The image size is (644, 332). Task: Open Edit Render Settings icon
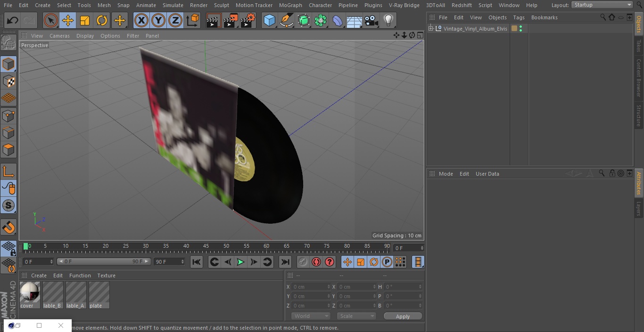(248, 21)
